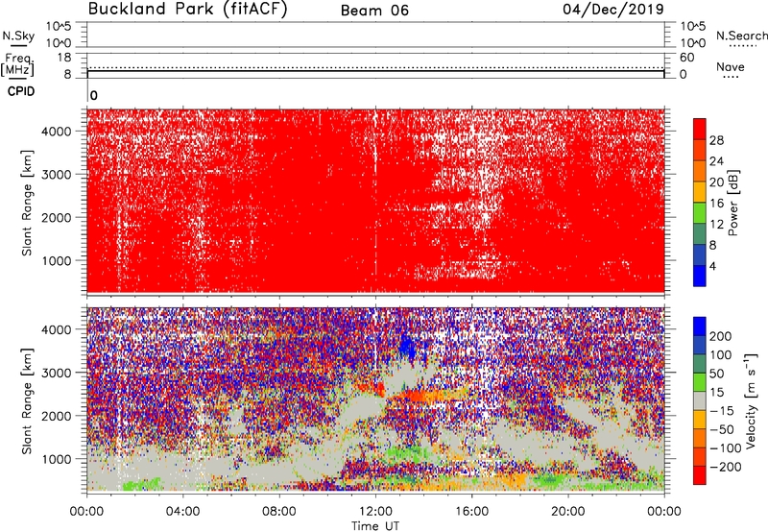This screenshot has height=532, width=768.
Task: Select 'Slant Range [km]' label of velocity panel
Action: click(x=27, y=401)
